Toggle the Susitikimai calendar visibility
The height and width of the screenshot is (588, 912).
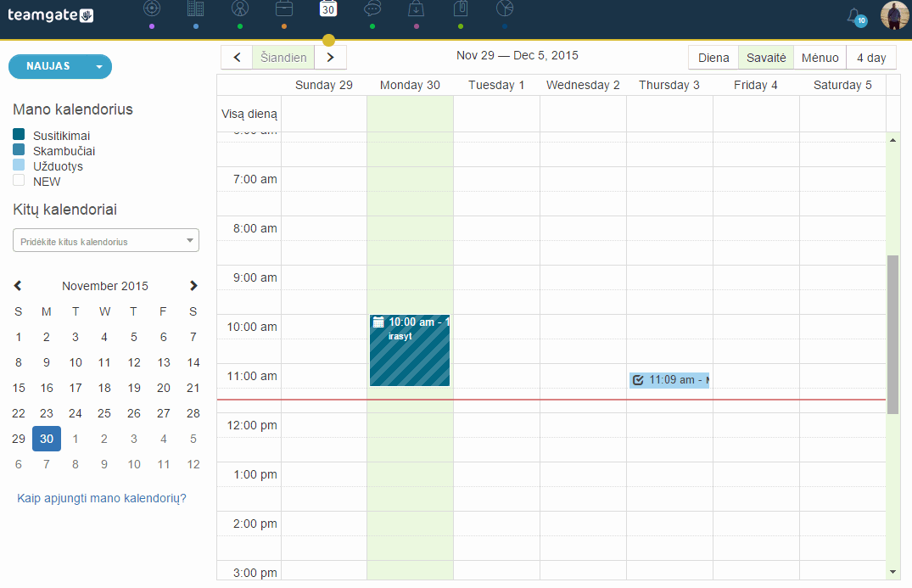tap(19, 135)
